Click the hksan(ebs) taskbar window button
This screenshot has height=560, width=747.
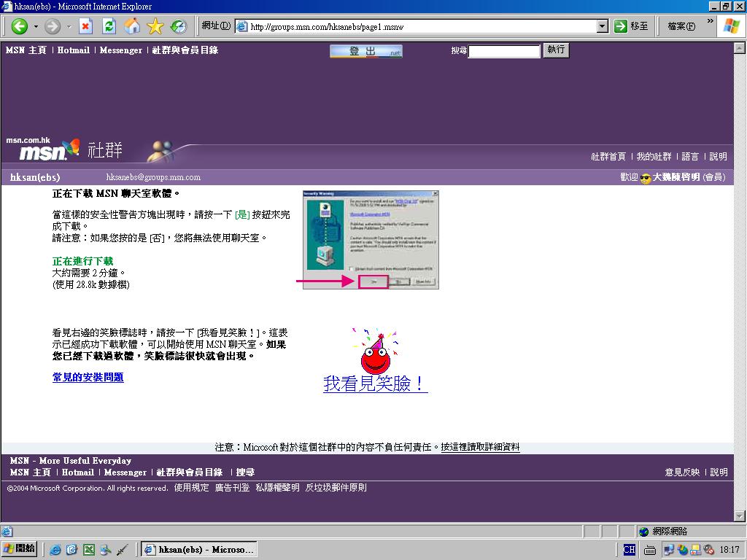point(200,550)
